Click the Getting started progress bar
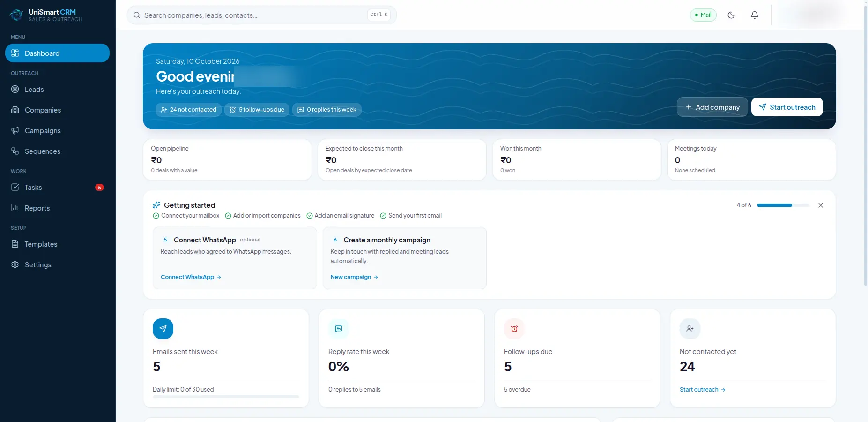This screenshot has width=868, height=422. point(783,205)
